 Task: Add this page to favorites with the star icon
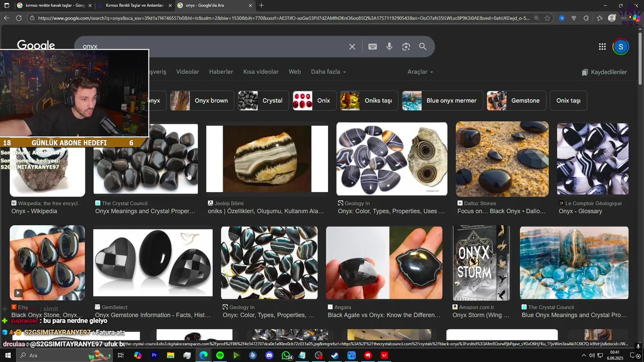(547, 18)
